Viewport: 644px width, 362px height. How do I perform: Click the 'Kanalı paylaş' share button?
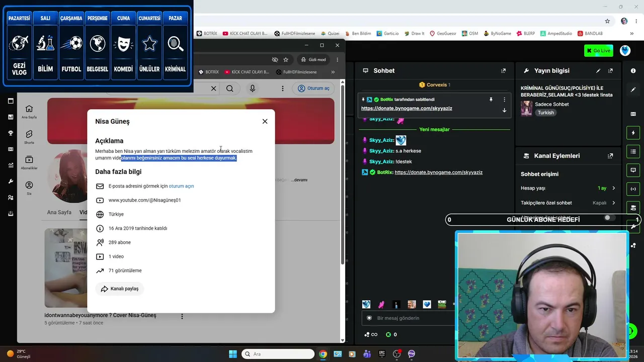(120, 289)
